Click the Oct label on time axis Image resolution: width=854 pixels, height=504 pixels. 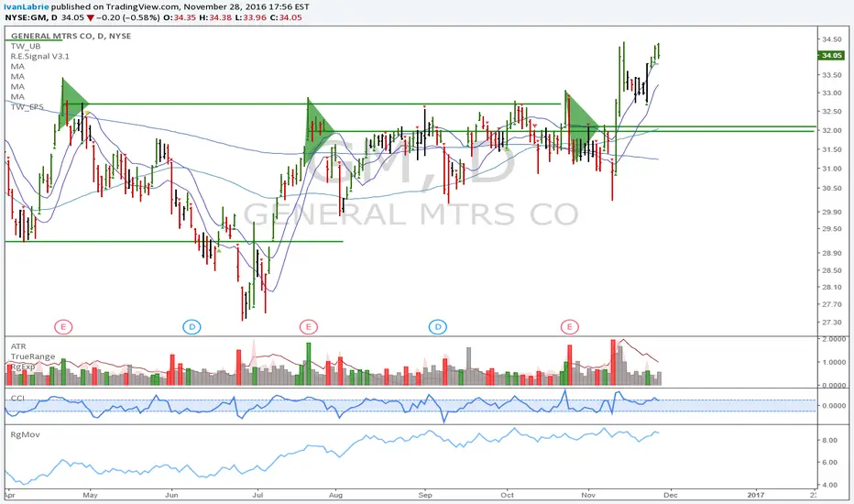(507, 495)
